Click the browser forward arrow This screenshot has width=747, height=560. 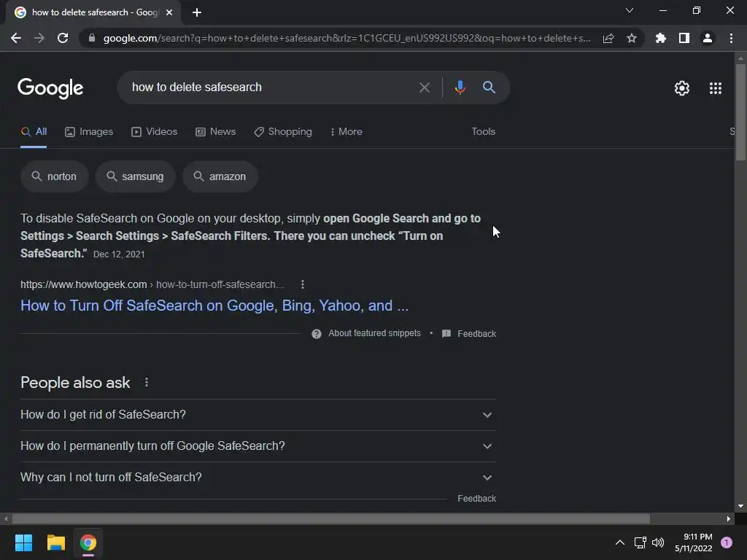39,38
